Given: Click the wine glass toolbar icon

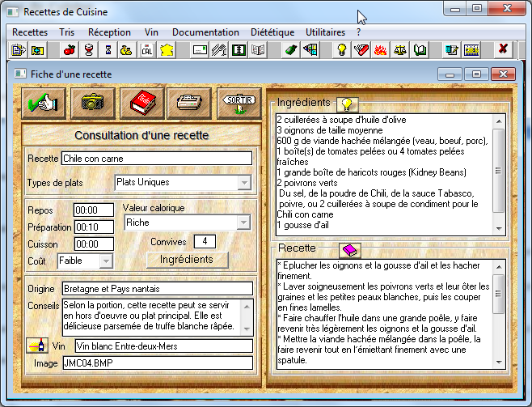Looking at the screenshot, I should tap(89, 50).
